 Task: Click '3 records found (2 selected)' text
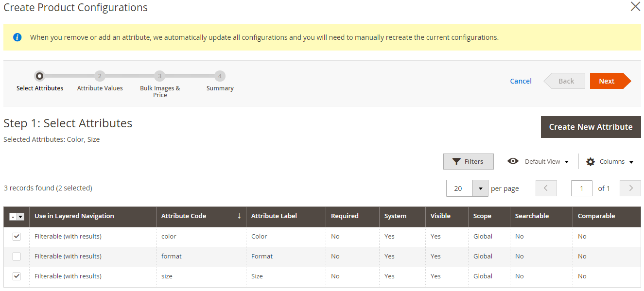click(48, 188)
